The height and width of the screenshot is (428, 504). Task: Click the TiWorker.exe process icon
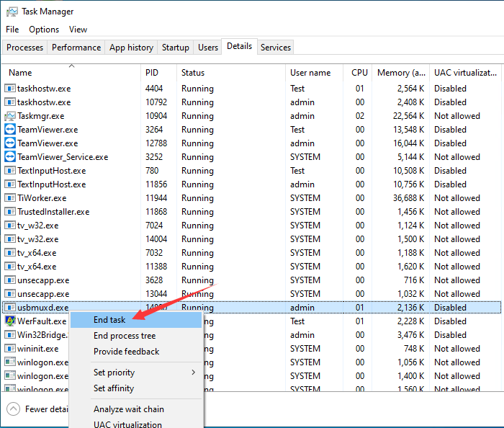click(10, 197)
